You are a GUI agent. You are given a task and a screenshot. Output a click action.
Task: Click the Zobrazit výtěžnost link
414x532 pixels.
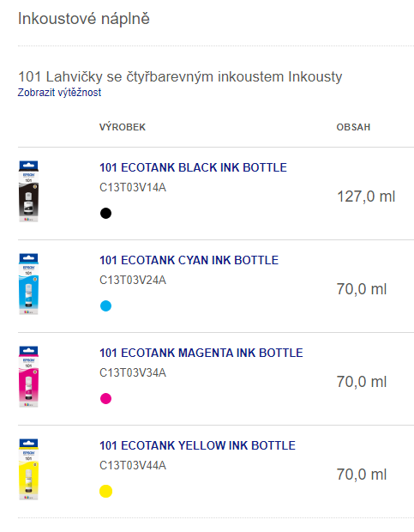point(59,93)
